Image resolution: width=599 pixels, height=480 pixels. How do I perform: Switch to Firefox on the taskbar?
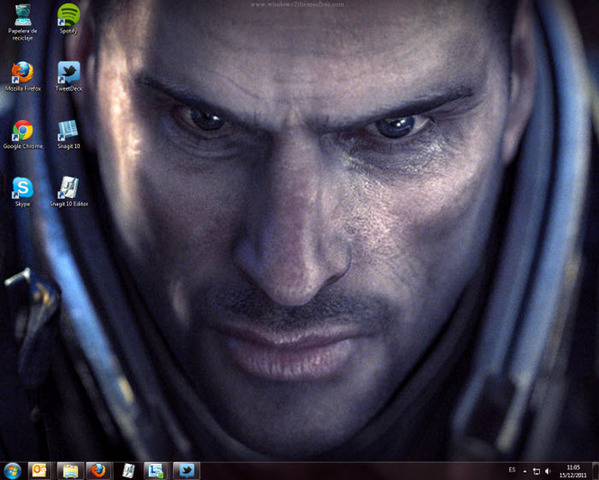[x=99, y=471]
